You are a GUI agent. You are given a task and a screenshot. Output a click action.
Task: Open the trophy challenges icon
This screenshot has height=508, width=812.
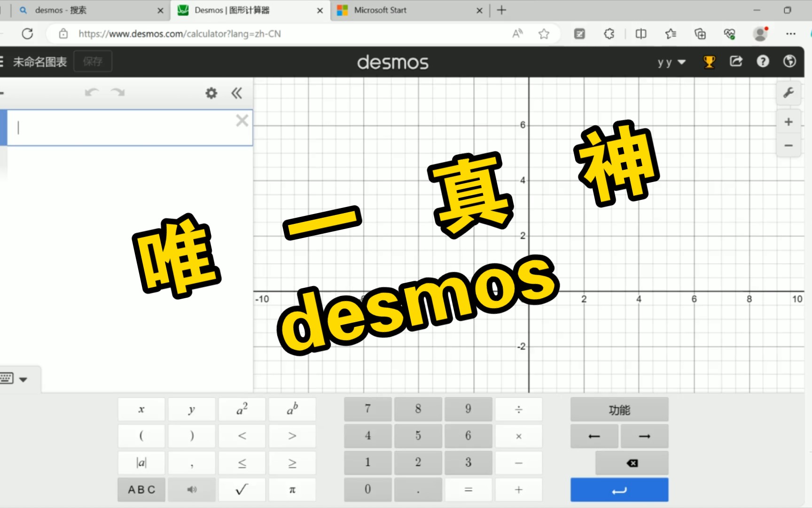709,62
